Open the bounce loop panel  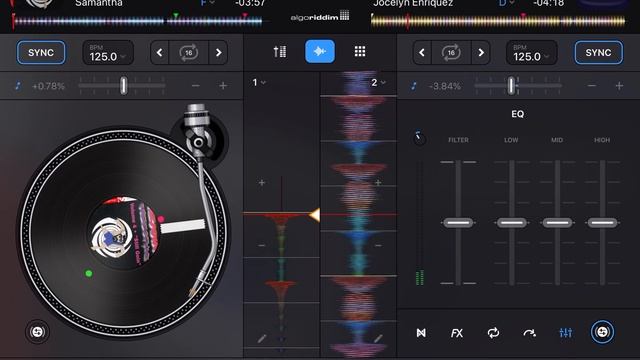tap(529, 333)
